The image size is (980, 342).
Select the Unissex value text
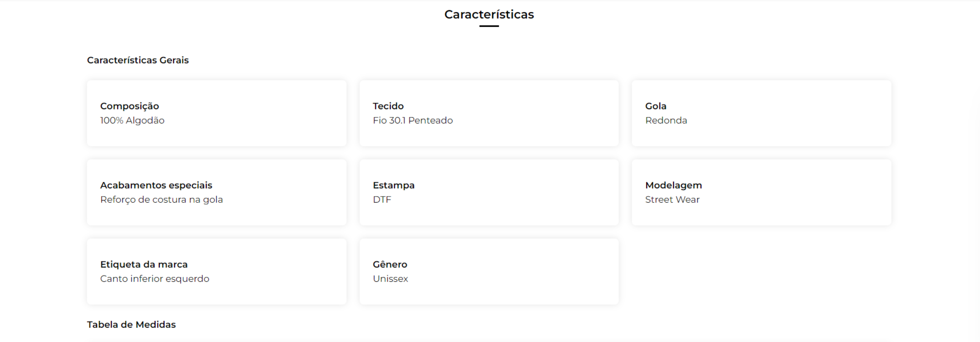point(390,279)
